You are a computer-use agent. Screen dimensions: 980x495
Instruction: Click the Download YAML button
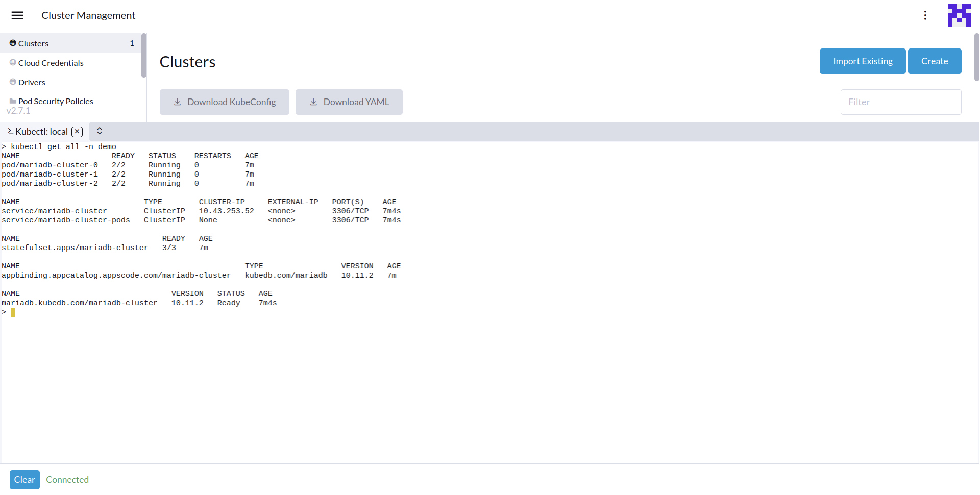(x=349, y=102)
